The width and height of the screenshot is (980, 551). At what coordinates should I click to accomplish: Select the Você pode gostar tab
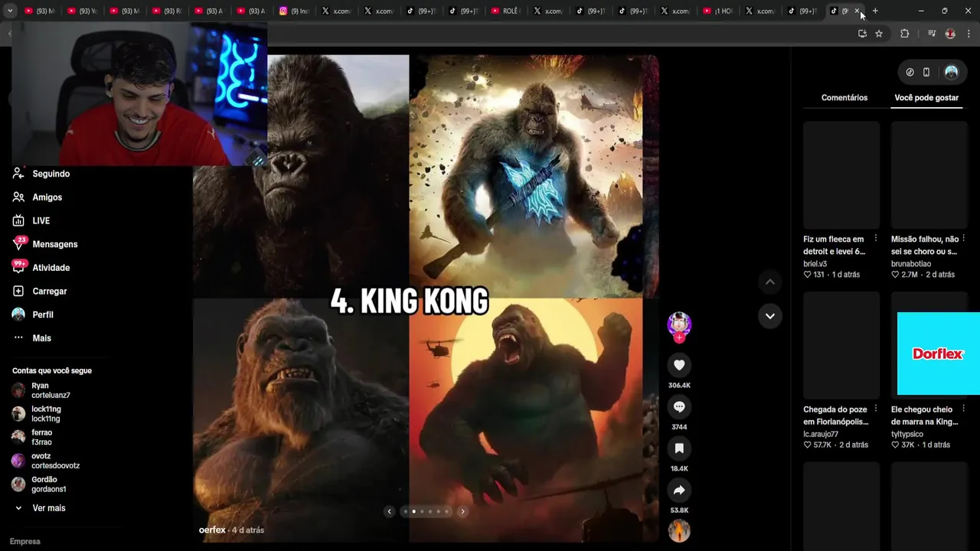tap(926, 98)
